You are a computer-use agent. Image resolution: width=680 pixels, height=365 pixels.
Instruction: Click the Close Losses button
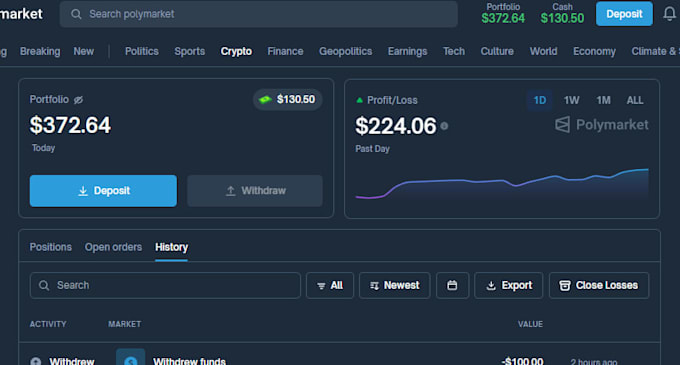point(599,285)
